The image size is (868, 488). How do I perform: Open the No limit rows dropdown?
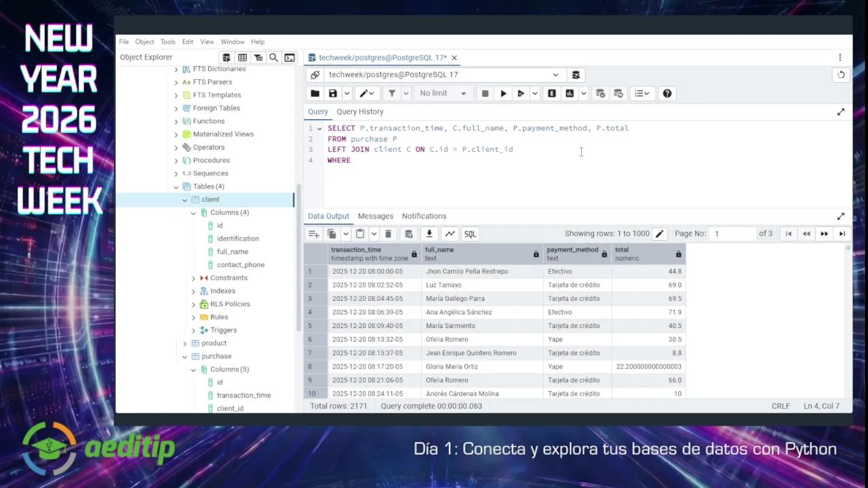tap(443, 94)
